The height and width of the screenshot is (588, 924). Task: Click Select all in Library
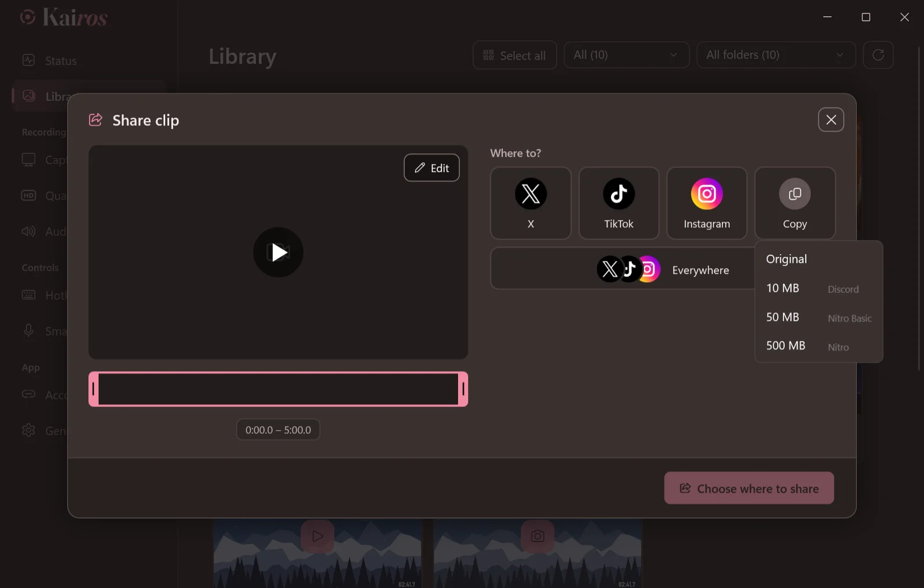tap(515, 55)
